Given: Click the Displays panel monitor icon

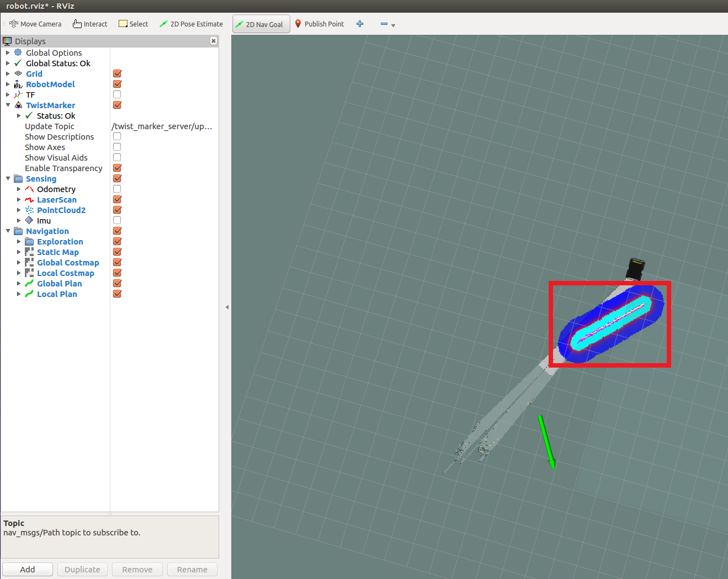Looking at the screenshot, I should pyautogui.click(x=7, y=41).
